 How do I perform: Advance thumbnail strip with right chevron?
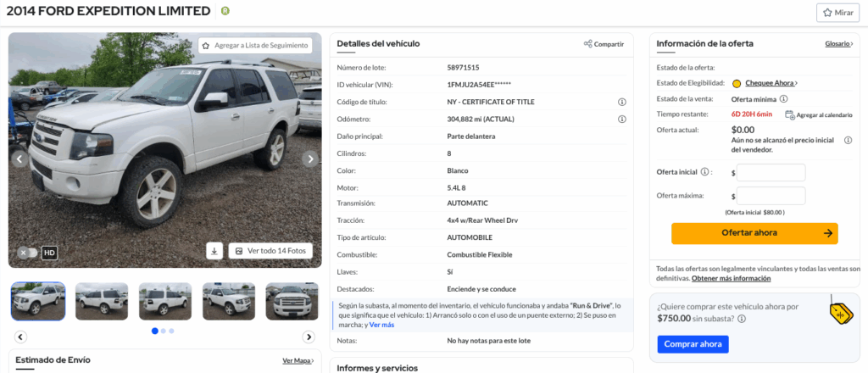(x=309, y=337)
